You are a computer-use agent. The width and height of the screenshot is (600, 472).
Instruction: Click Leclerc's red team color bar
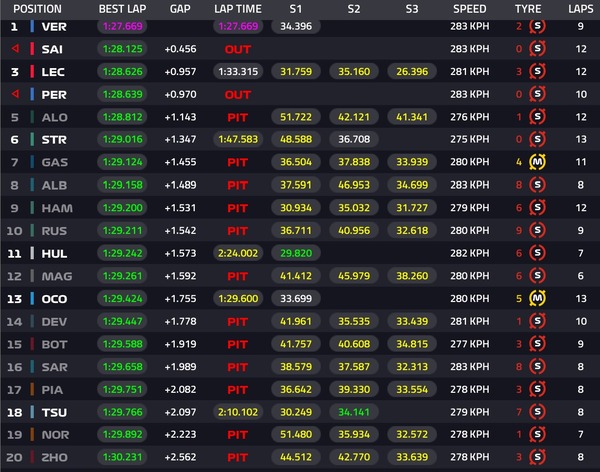(33, 72)
